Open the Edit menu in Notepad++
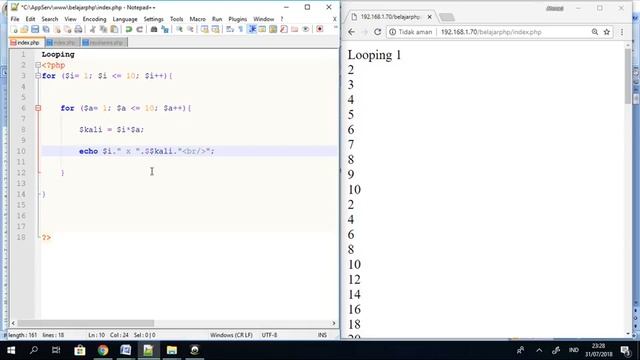 click(30, 19)
